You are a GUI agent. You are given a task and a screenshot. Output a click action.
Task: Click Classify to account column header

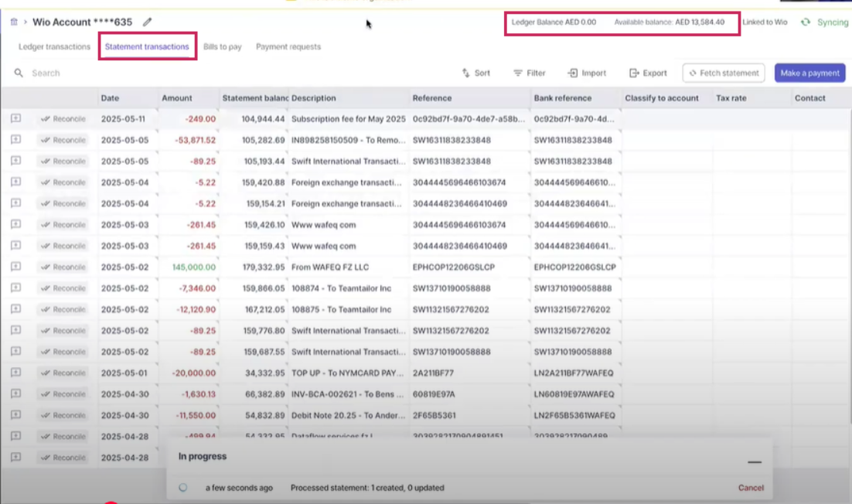pos(661,97)
